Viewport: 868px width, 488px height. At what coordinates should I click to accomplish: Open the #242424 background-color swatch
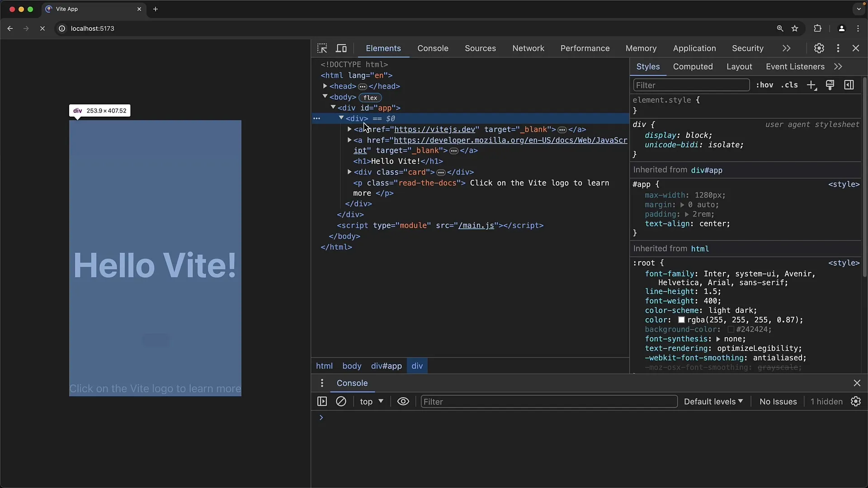[730, 329]
